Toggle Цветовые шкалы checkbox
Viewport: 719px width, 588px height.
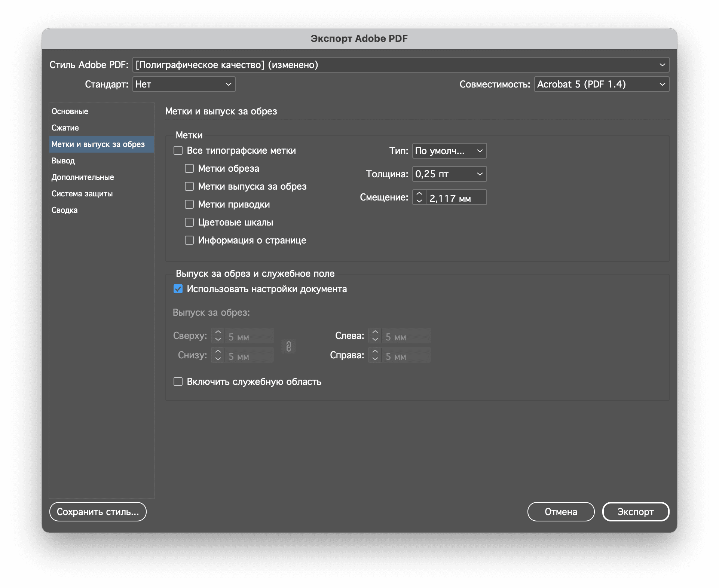[x=189, y=222]
